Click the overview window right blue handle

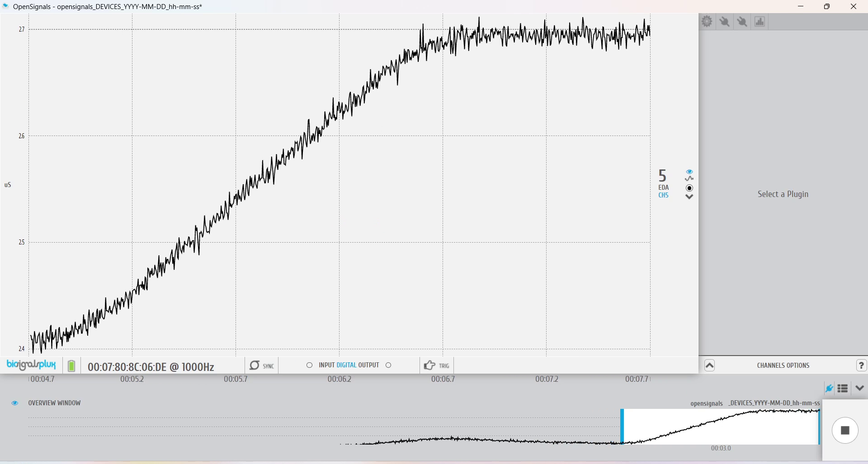(819, 427)
